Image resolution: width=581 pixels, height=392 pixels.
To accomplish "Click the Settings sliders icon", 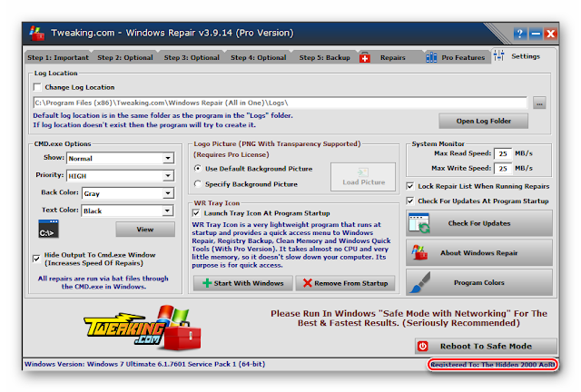I will click(498, 55).
